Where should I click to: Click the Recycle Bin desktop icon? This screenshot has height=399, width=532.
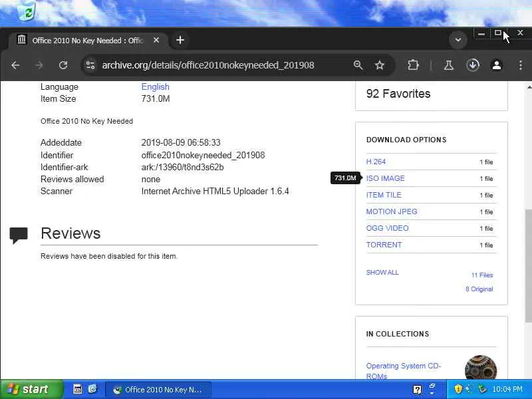click(x=27, y=11)
